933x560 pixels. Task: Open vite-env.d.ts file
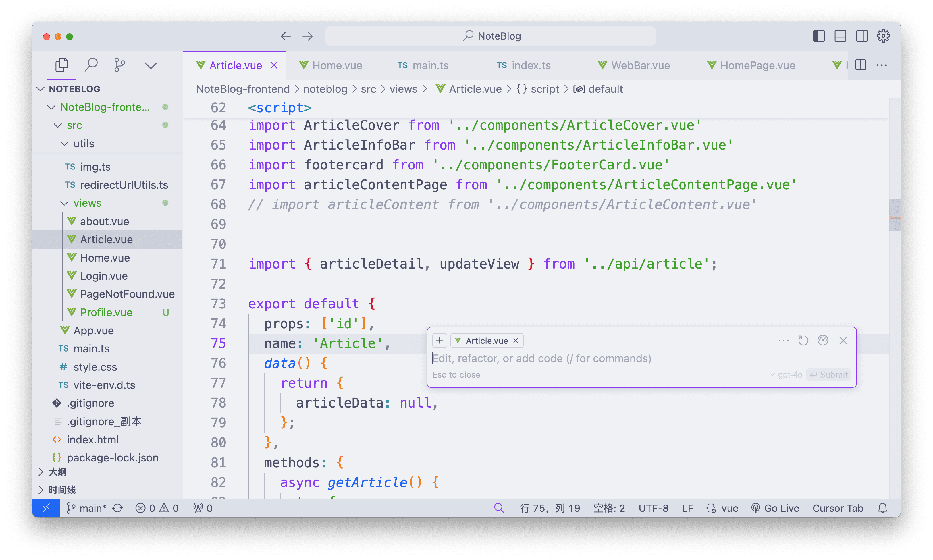(x=107, y=385)
